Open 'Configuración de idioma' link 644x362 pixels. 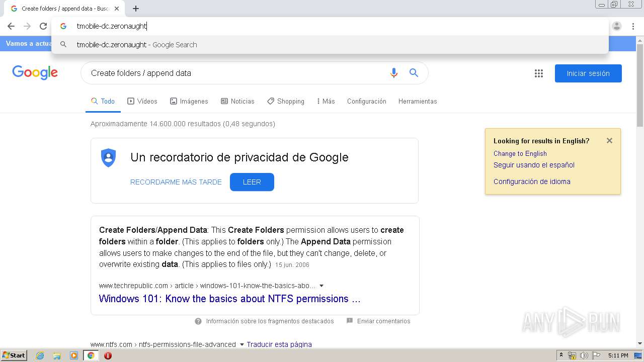coord(532,182)
